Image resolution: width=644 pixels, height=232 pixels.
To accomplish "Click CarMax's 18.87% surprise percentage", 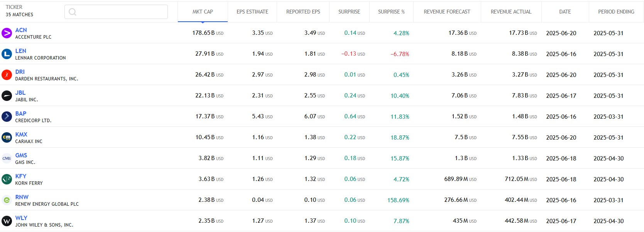I will tap(400, 138).
